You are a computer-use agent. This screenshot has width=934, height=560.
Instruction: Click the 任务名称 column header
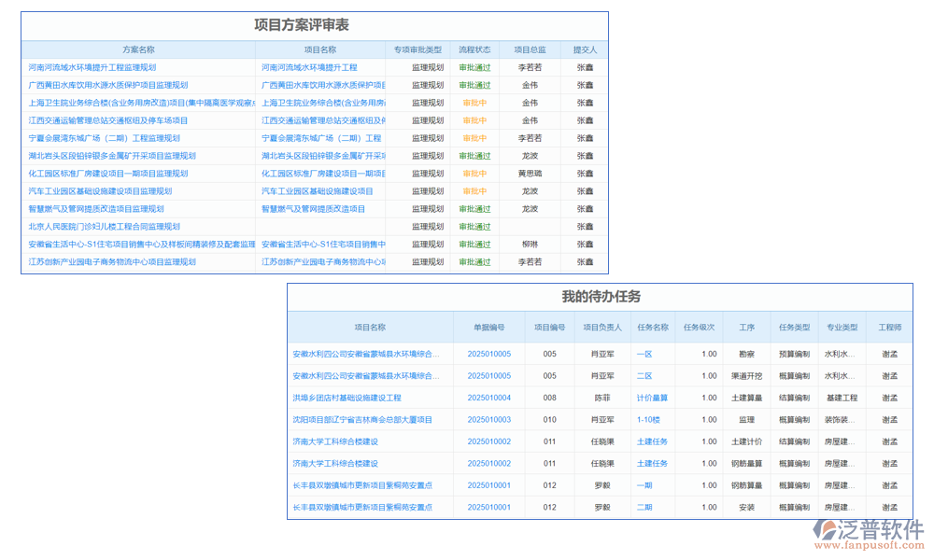pyautogui.click(x=654, y=325)
